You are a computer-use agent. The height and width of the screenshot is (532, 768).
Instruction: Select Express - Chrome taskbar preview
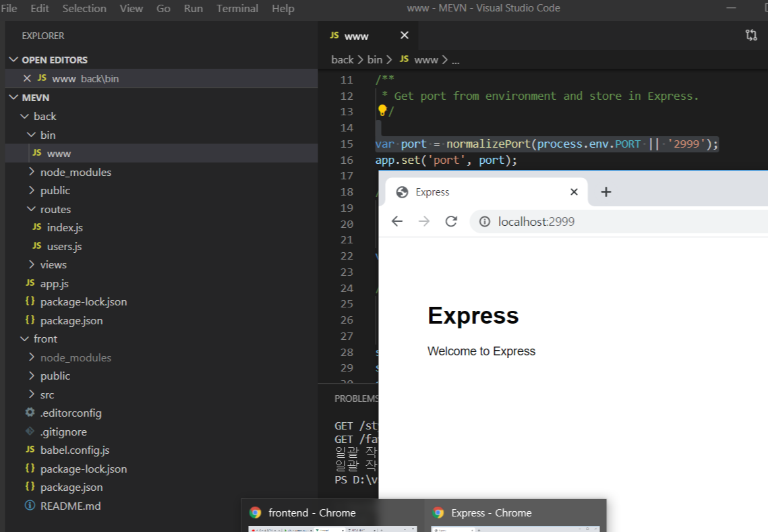coord(515,516)
